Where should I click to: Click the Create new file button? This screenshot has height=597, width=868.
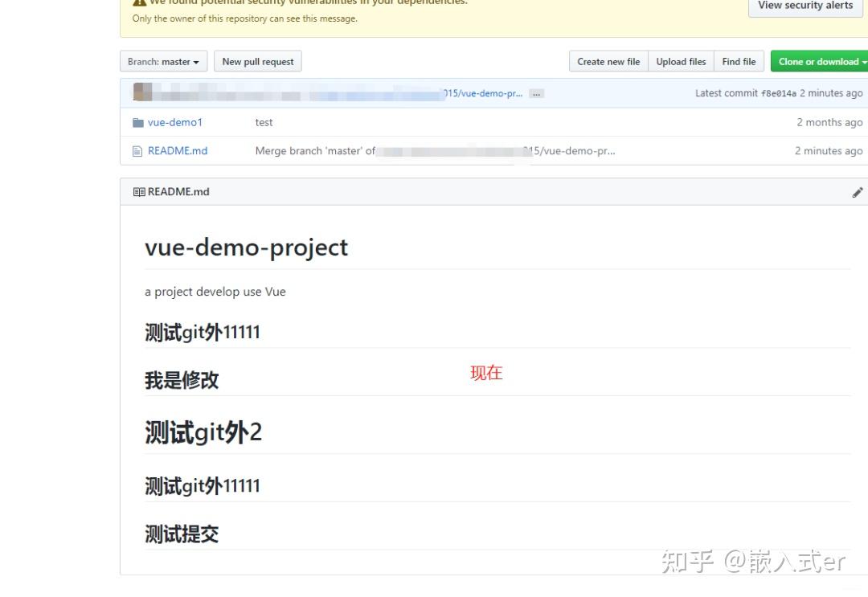608,61
